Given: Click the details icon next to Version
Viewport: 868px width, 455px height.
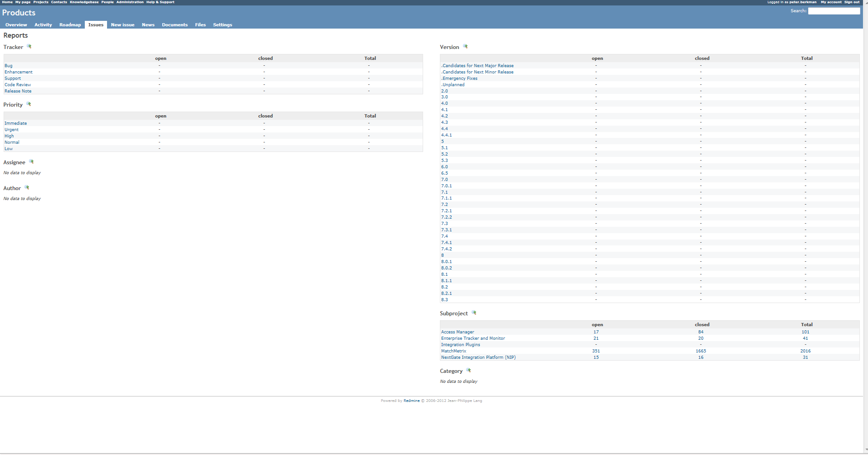Looking at the screenshot, I should pyautogui.click(x=465, y=47).
